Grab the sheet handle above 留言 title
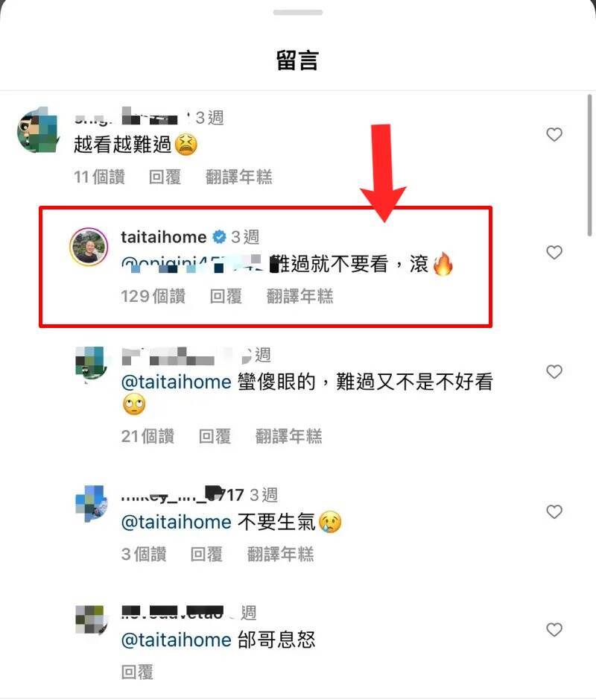This screenshot has width=596, height=700. point(298,13)
